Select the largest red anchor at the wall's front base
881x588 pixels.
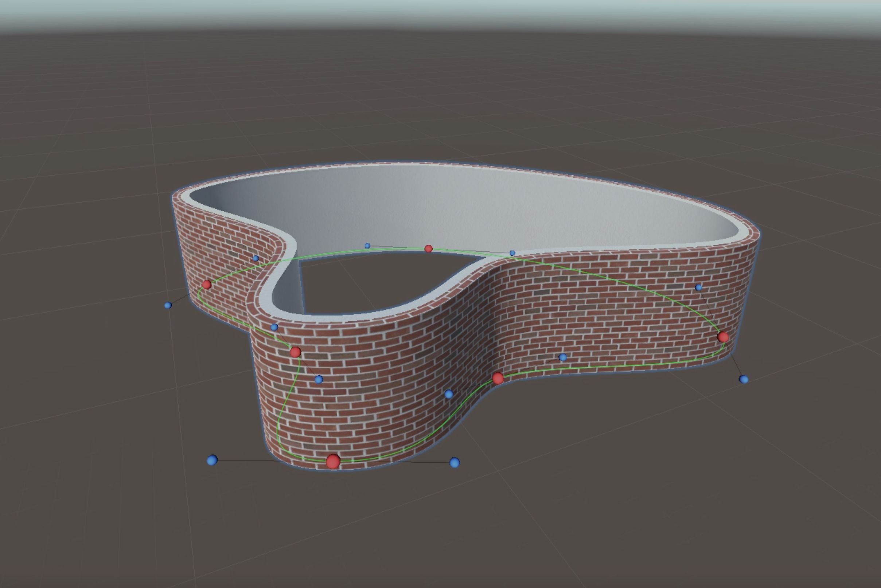tap(333, 461)
